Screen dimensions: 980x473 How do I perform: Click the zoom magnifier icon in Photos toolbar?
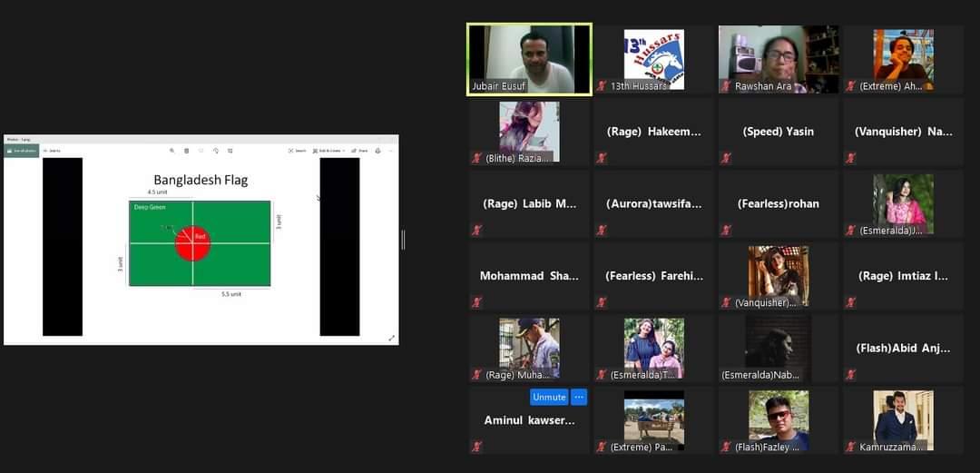click(x=171, y=151)
